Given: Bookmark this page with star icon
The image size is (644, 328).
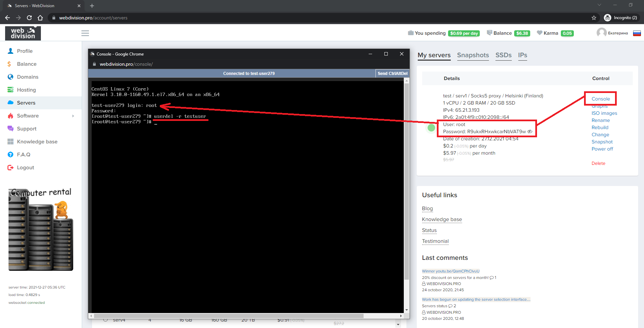Looking at the screenshot, I should [x=594, y=18].
